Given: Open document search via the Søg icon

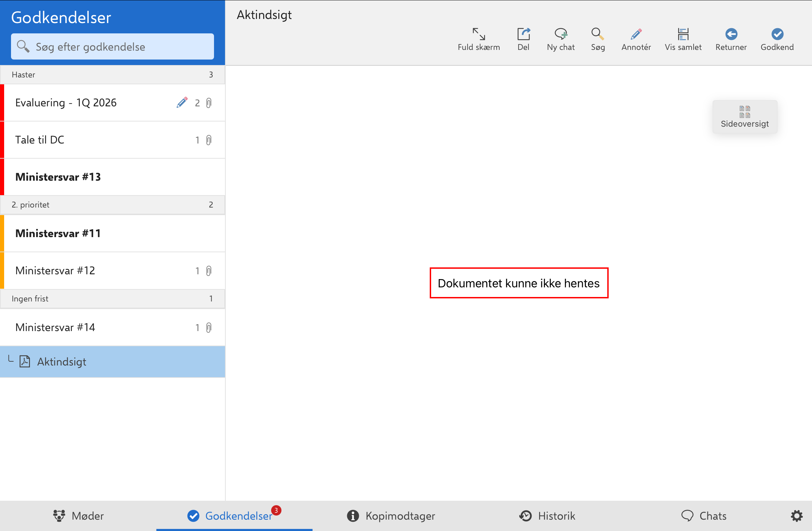Looking at the screenshot, I should click(598, 39).
